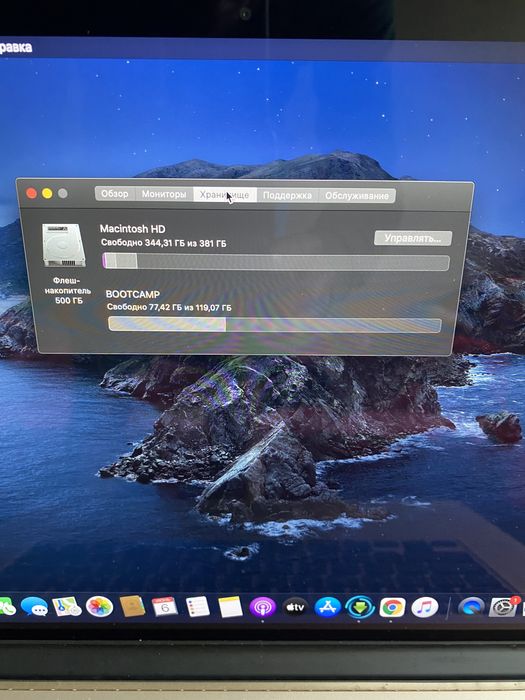Open Notes from the dock
Image resolution: width=525 pixels, height=700 pixels.
(x=230, y=607)
